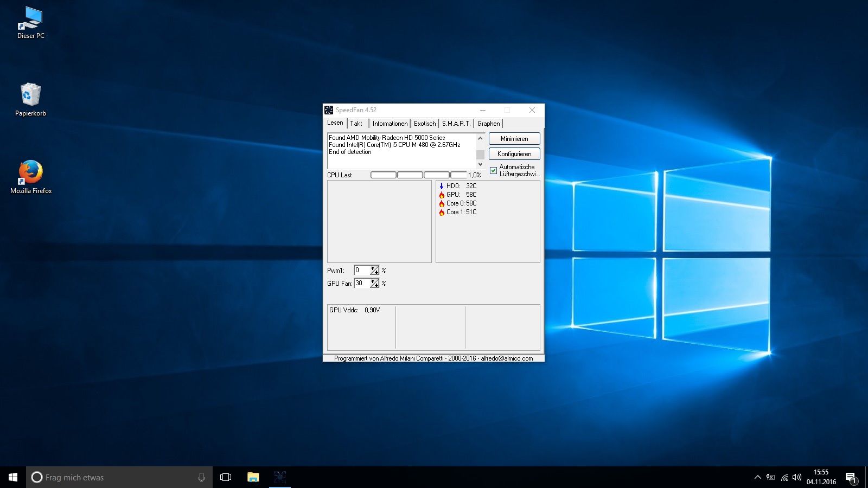Switch to the Lesen tab

335,123
